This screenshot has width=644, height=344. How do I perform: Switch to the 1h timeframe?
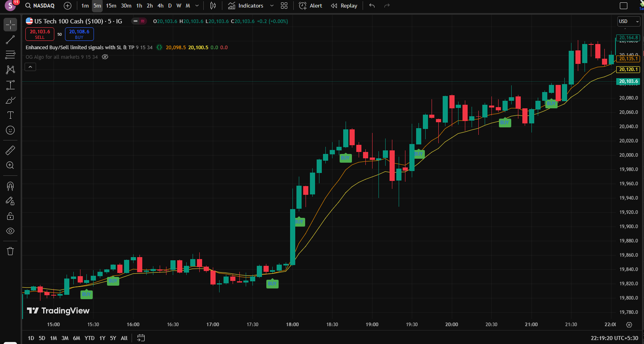pyautogui.click(x=139, y=6)
